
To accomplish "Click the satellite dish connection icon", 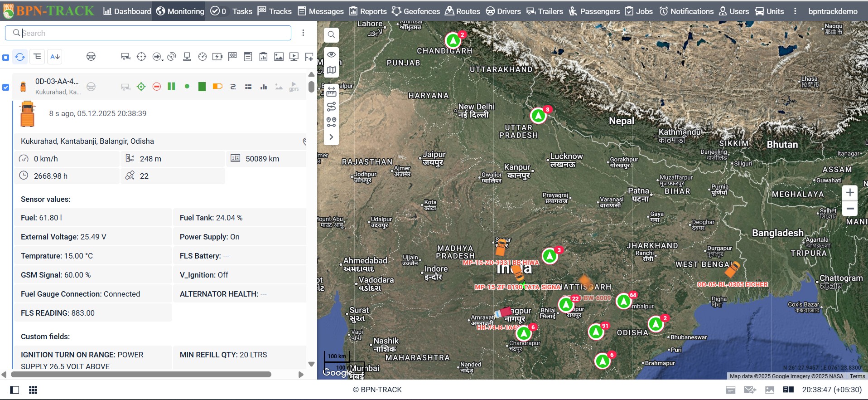I will [171, 57].
